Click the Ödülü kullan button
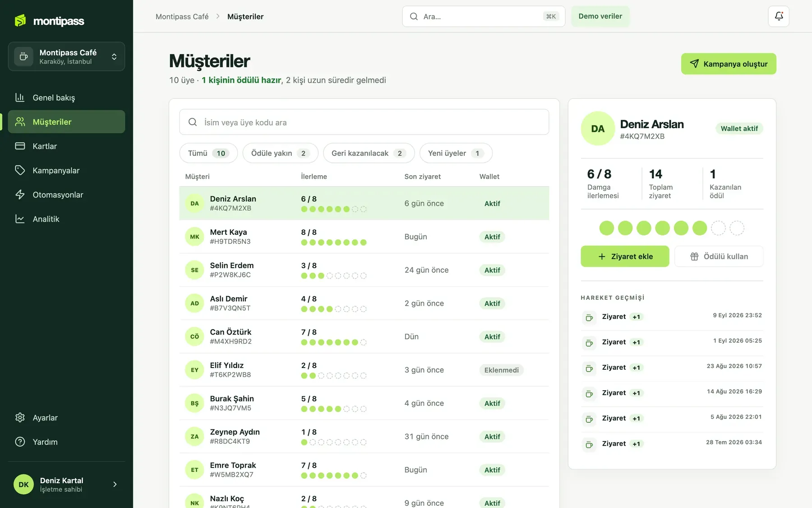This screenshot has height=508, width=812. pyautogui.click(x=719, y=256)
